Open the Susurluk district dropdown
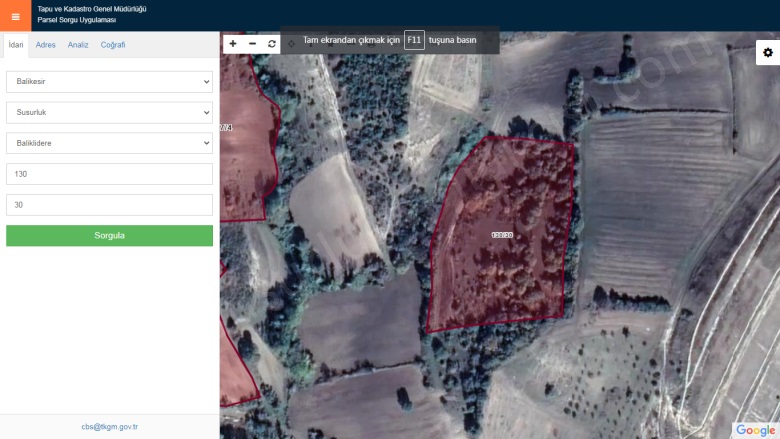The height and width of the screenshot is (439, 780). click(x=109, y=113)
